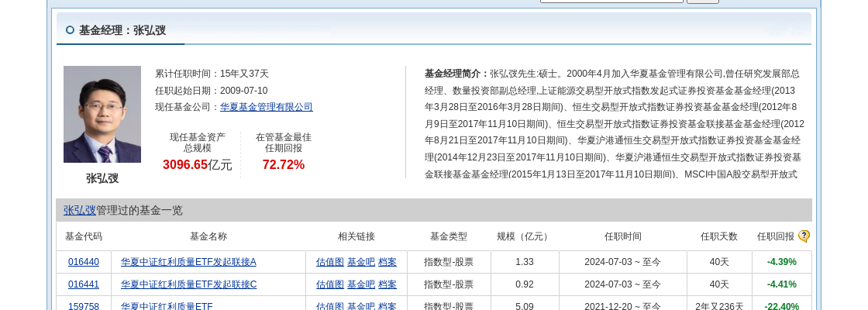
Task: Open fund code 016441
Action: [x=84, y=284]
